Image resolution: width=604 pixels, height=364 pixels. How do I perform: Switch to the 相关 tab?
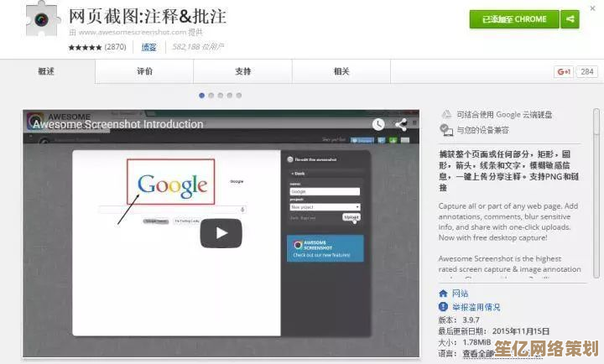[341, 72]
